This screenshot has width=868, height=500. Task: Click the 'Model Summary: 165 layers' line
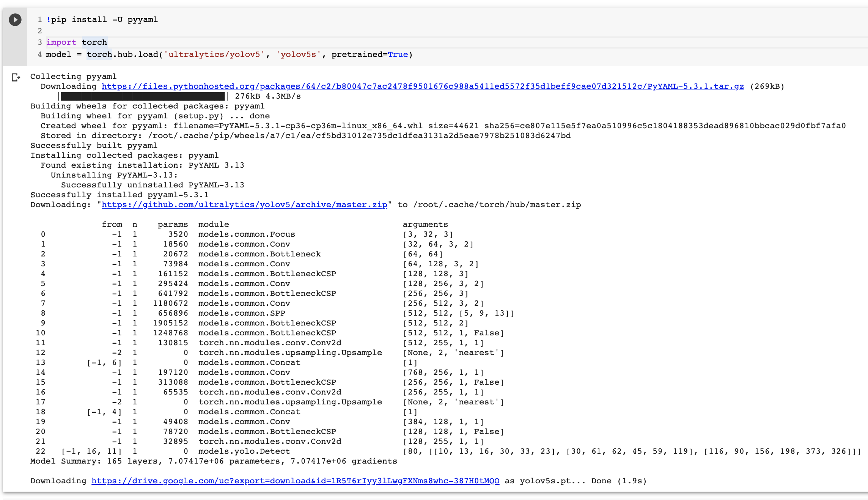click(214, 461)
